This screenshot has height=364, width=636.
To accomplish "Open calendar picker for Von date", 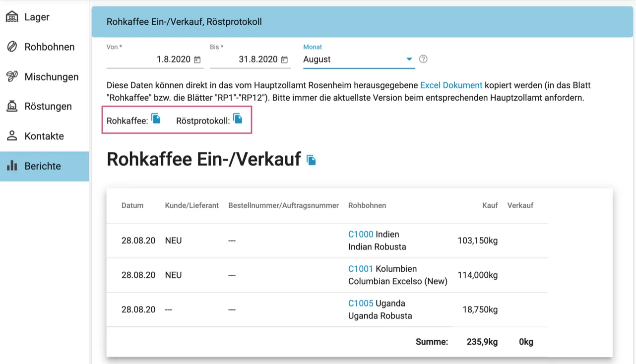I will pyautogui.click(x=197, y=60).
